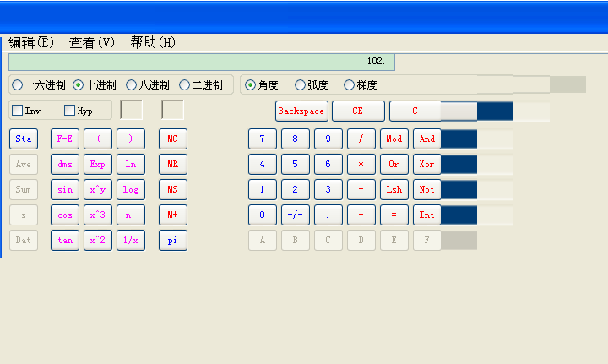Screen dimensions: 608x364
Task: Click the Exp button
Action: tap(98, 165)
